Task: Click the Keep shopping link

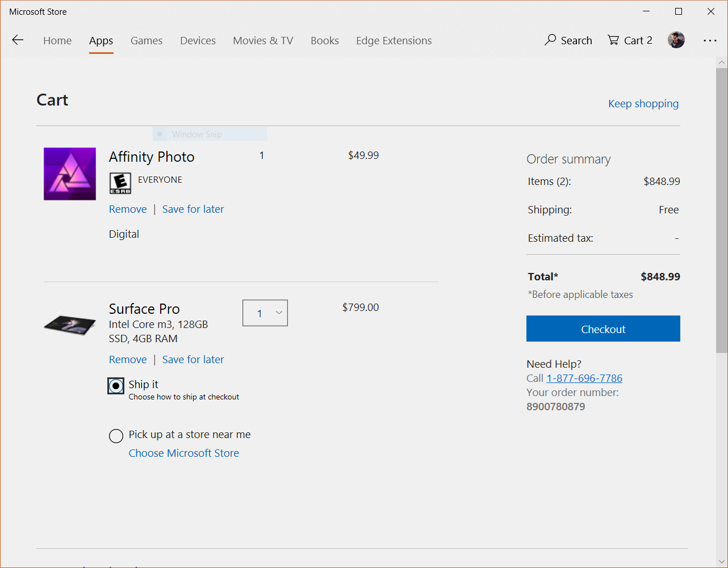Action: pyautogui.click(x=643, y=104)
